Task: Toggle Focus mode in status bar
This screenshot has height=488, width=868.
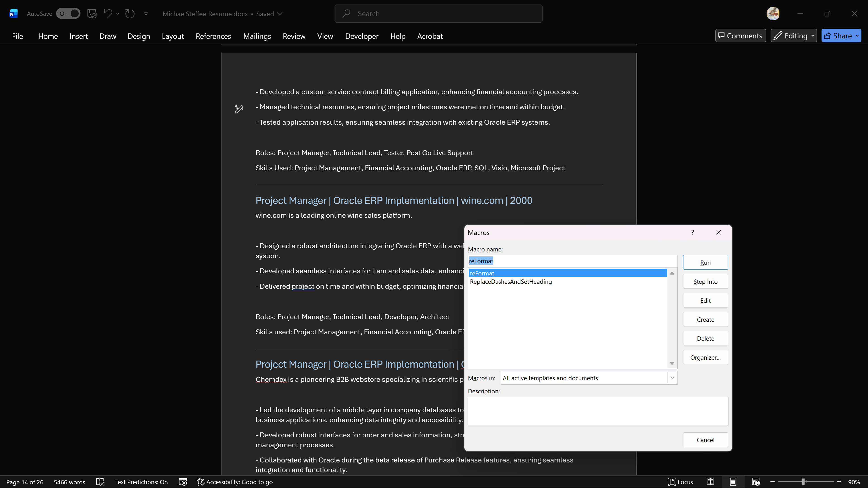Action: click(x=680, y=482)
